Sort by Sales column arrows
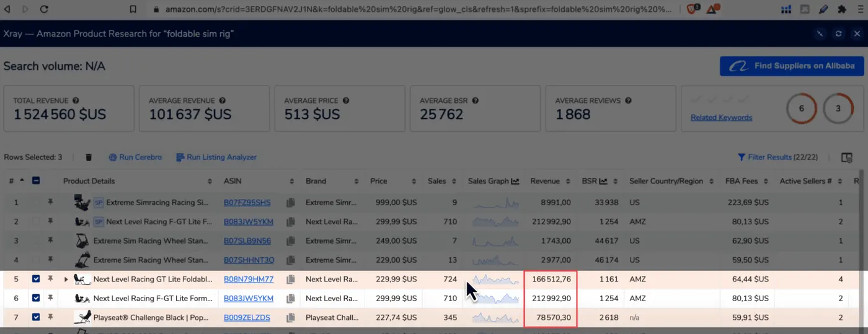This screenshot has height=334, width=868. click(454, 182)
